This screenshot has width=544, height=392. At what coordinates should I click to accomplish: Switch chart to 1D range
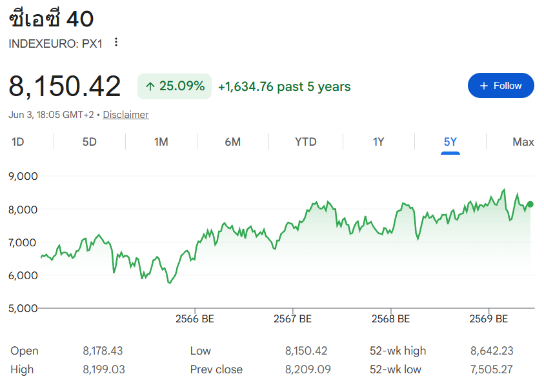coord(17,142)
